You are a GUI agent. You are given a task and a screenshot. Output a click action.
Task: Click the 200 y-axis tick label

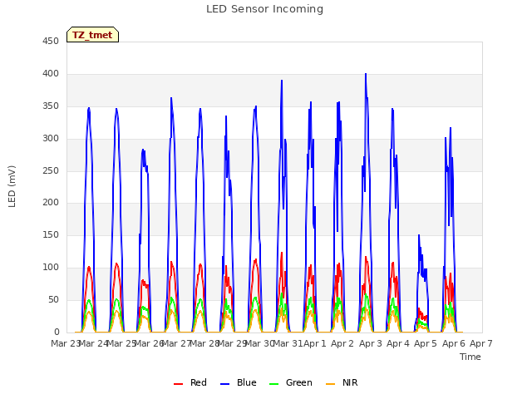pyautogui.click(x=51, y=203)
